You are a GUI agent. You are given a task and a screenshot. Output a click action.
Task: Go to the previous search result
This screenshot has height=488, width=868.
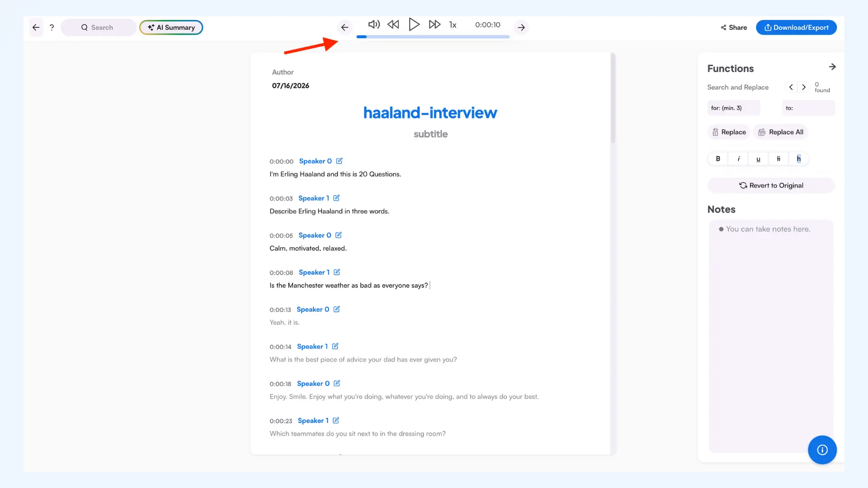tap(791, 87)
